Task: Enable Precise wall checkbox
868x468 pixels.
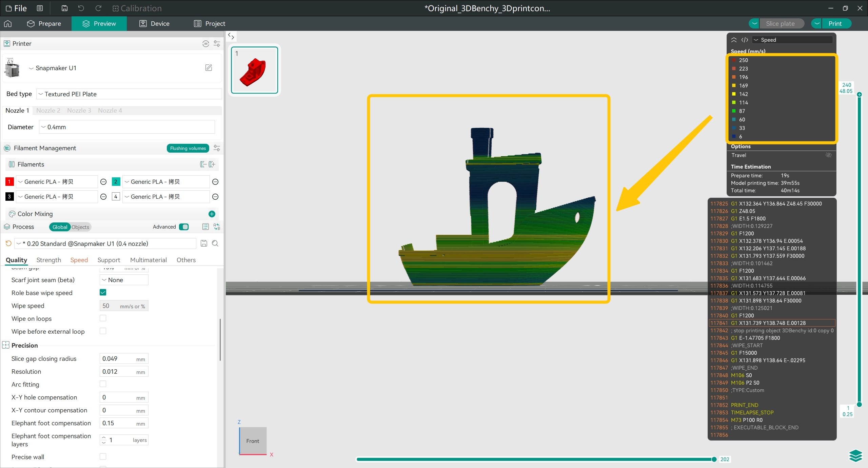Action: (x=103, y=456)
